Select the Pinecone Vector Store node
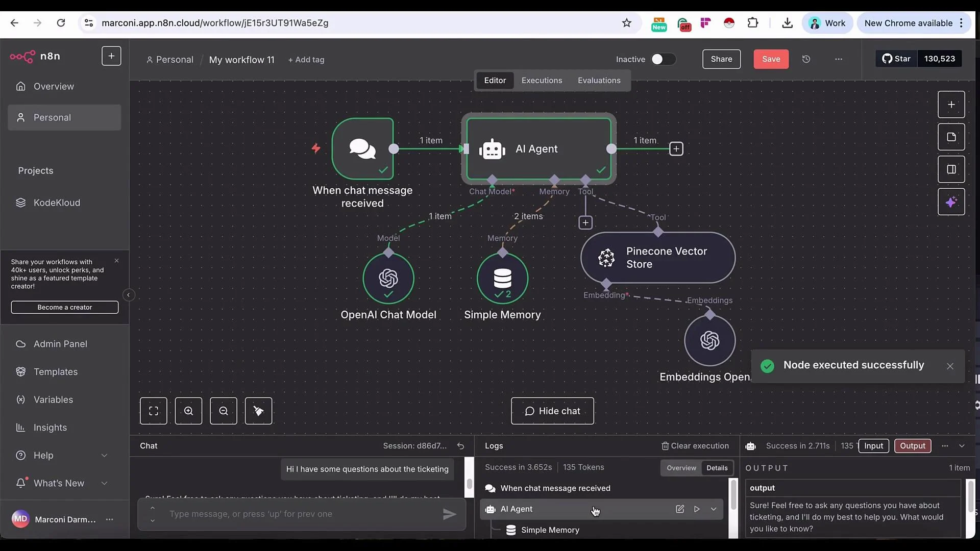This screenshot has height=551, width=980. coord(658,258)
